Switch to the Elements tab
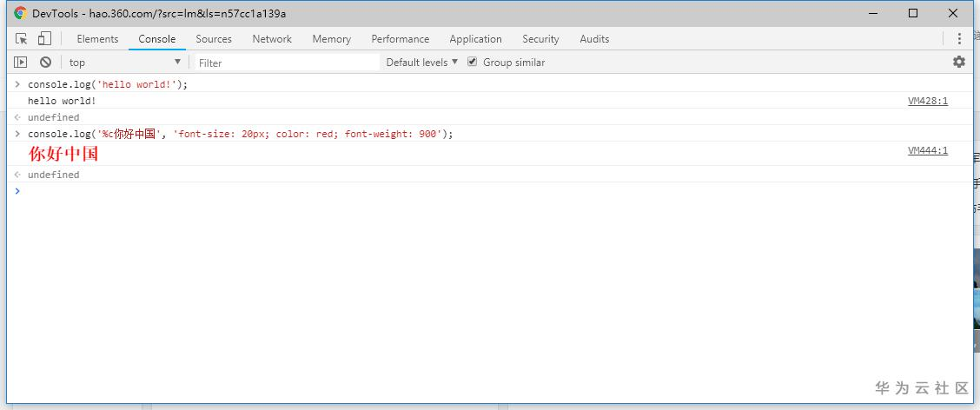Screen dimensions: 980x410 97,39
